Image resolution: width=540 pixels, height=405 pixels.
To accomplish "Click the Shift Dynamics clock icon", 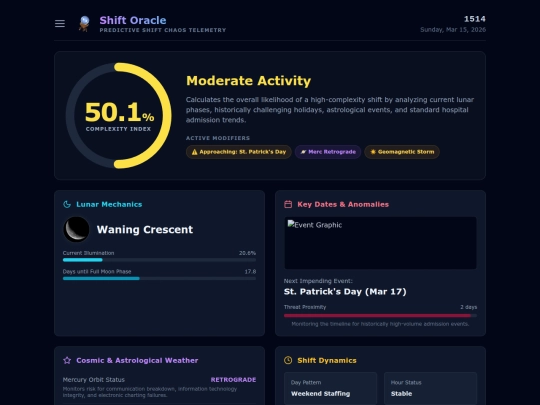I will pos(288,360).
